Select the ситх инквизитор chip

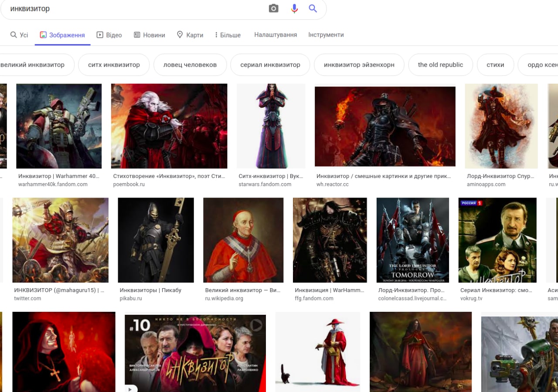pyautogui.click(x=114, y=65)
